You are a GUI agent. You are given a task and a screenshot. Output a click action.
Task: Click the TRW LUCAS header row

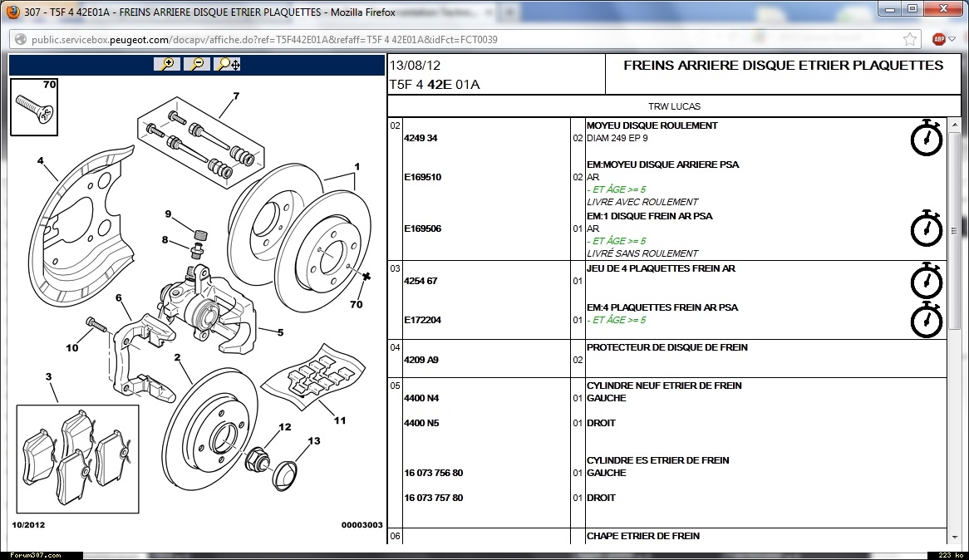[x=674, y=106]
